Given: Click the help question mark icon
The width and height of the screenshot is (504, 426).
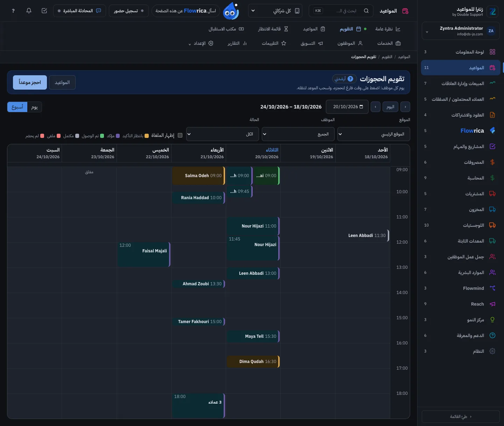Looking at the screenshot, I should pyautogui.click(x=13, y=11).
